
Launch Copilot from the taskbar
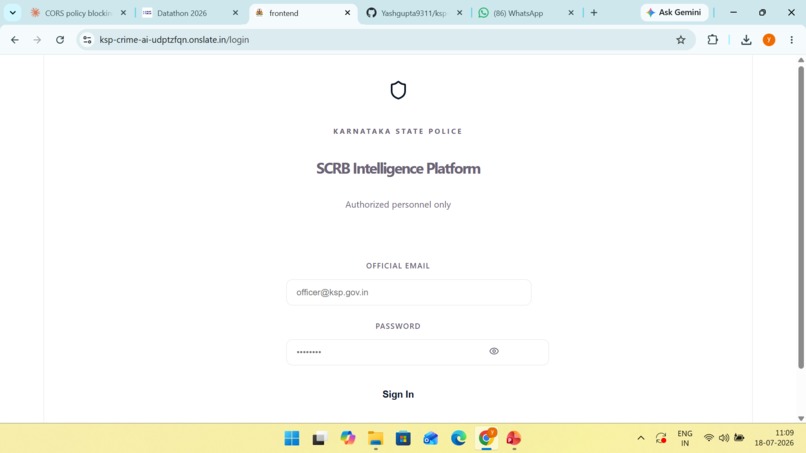347,438
